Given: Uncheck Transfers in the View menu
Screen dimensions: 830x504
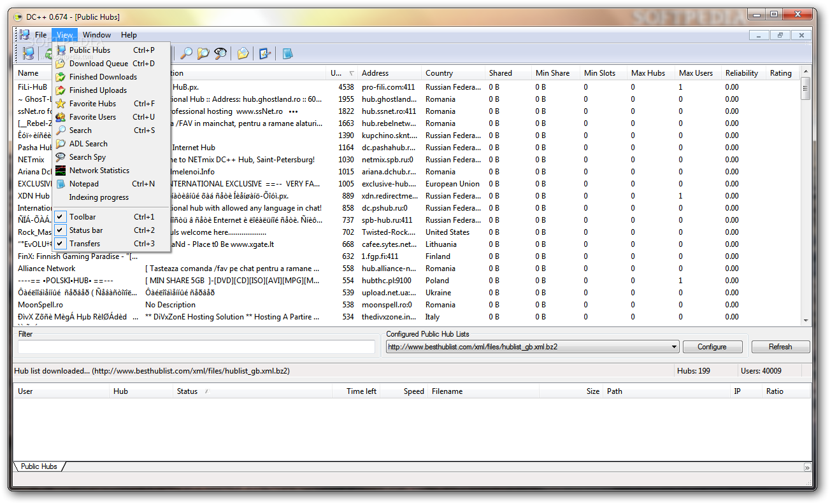Looking at the screenshot, I should 111,244.
